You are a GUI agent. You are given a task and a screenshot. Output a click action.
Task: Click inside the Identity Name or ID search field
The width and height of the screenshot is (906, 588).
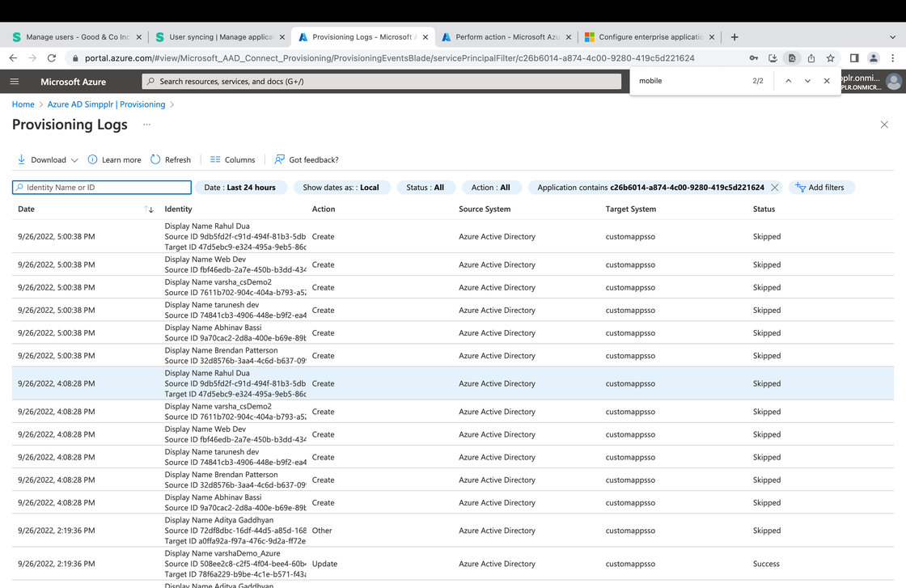pyautogui.click(x=101, y=187)
